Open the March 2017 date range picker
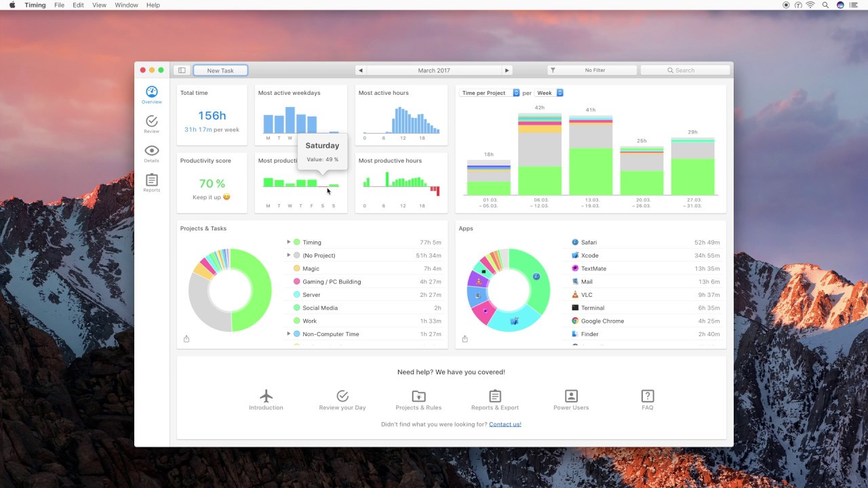 (434, 70)
